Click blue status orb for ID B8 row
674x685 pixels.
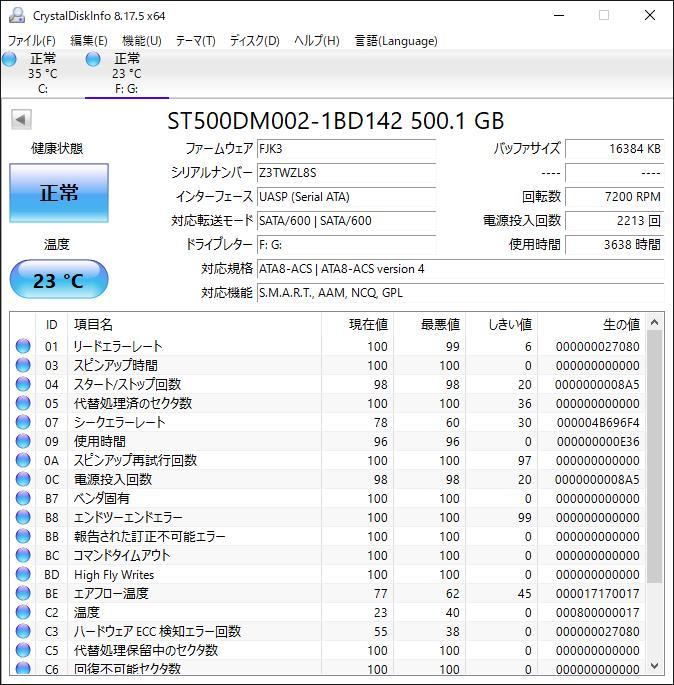coord(23,517)
